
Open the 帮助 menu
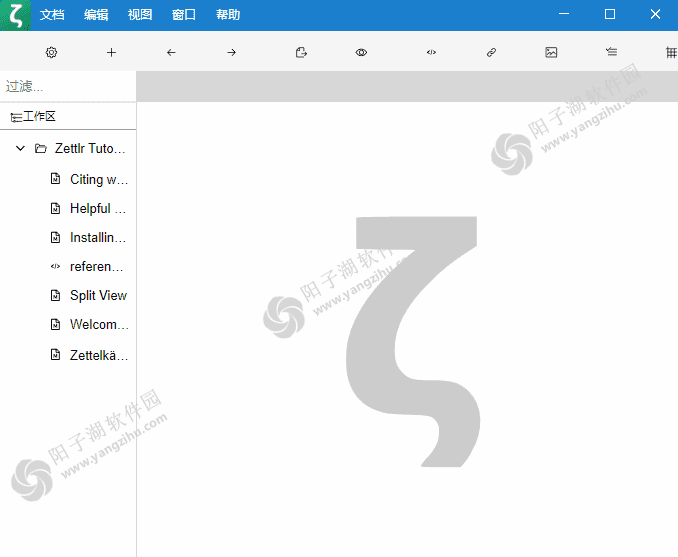click(x=228, y=15)
